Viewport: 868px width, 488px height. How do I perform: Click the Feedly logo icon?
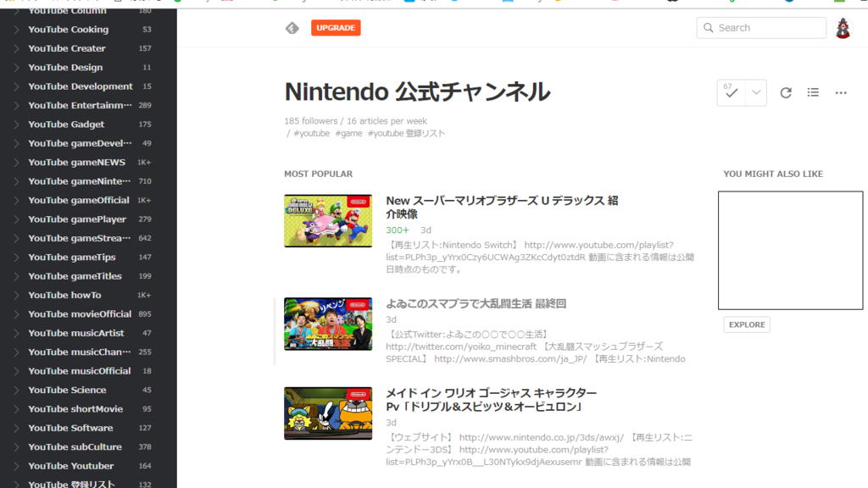point(292,28)
